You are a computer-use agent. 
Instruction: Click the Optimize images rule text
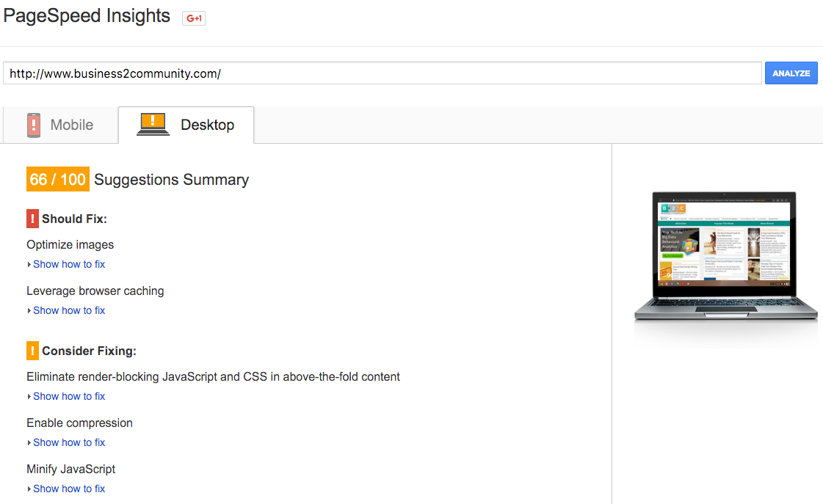[70, 245]
